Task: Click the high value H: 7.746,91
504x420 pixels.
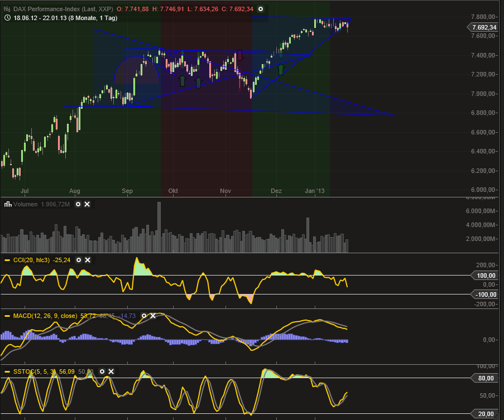Action: 168,9
